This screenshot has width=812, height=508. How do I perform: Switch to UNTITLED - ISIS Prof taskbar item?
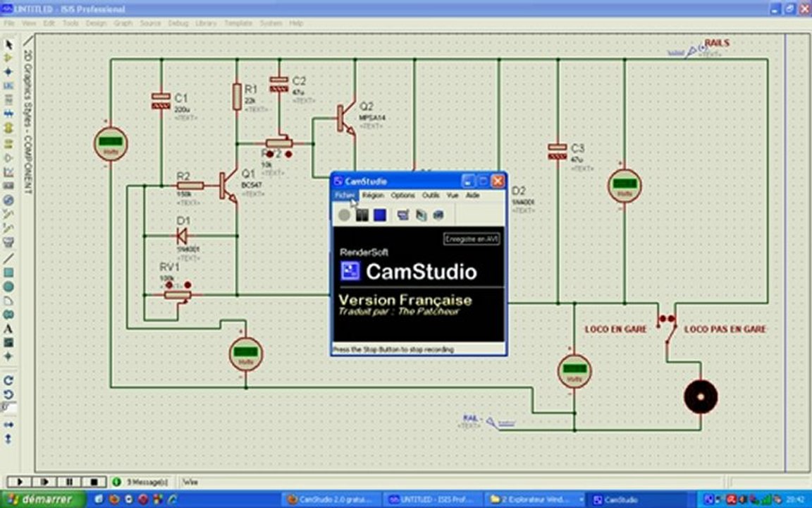tap(433, 500)
